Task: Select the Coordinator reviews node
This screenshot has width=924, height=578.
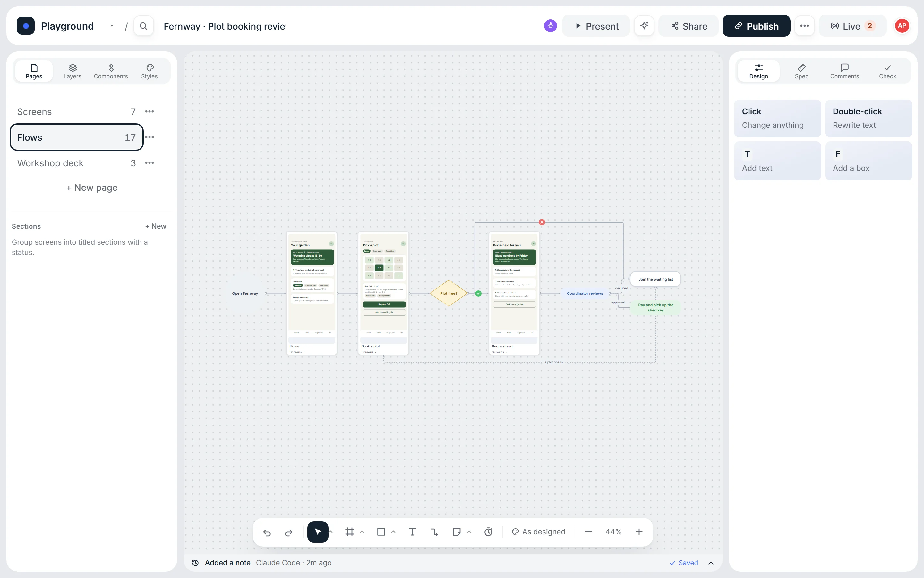Action: [585, 293]
